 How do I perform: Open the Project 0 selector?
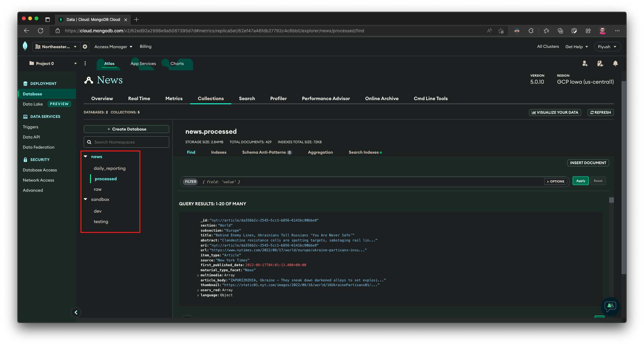coord(53,63)
